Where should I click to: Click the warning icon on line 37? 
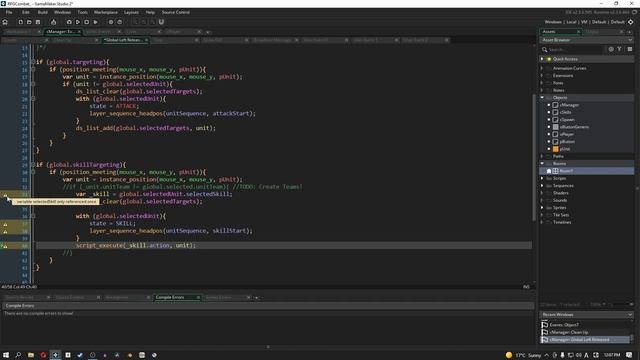5,224
